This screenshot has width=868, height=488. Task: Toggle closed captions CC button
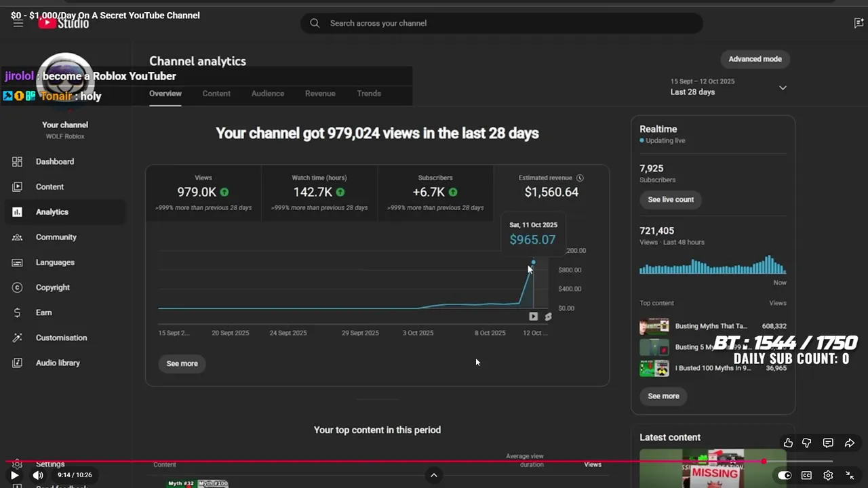(x=806, y=475)
